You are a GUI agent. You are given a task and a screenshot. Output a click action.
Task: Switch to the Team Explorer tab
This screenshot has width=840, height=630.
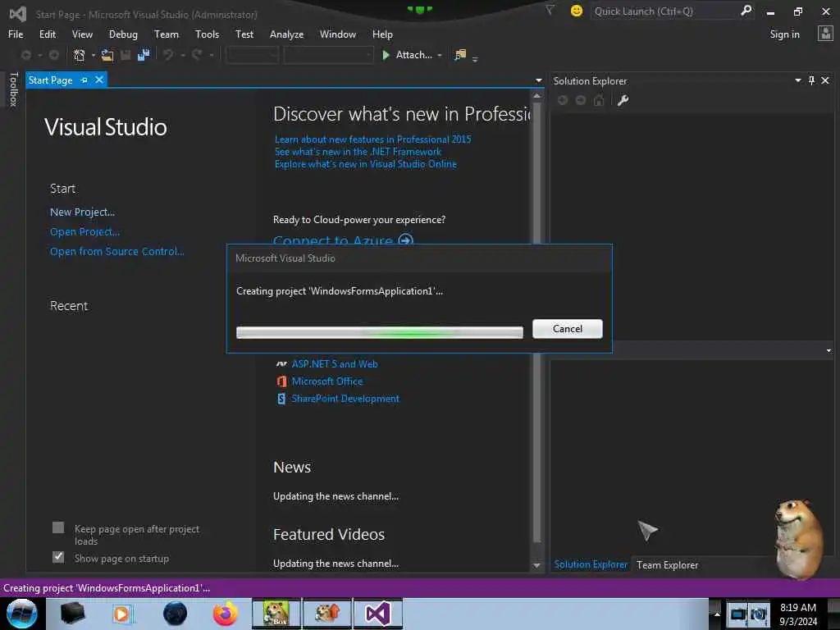pyautogui.click(x=667, y=564)
